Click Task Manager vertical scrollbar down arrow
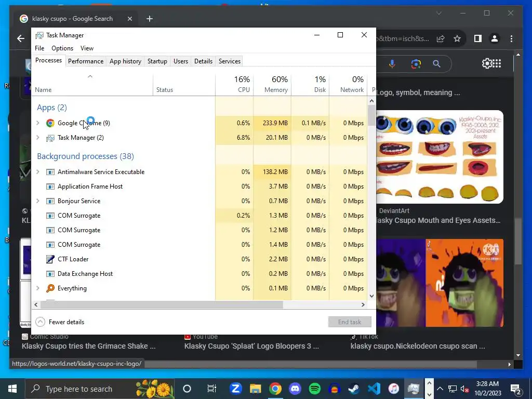This screenshot has height=399, width=532. tap(371, 296)
